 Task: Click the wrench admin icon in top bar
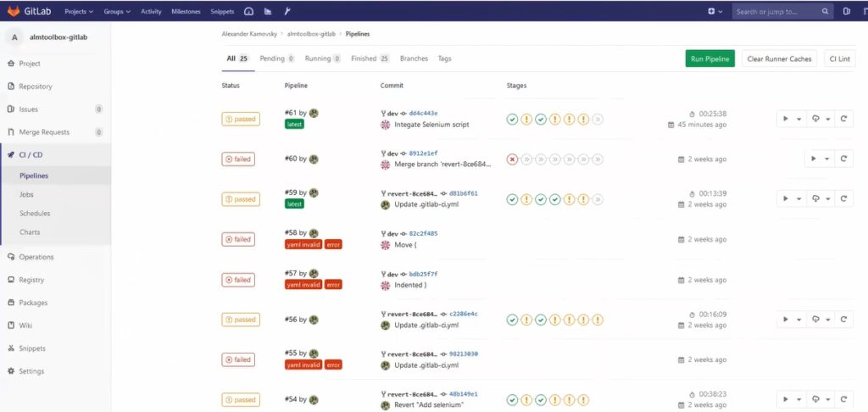(288, 12)
